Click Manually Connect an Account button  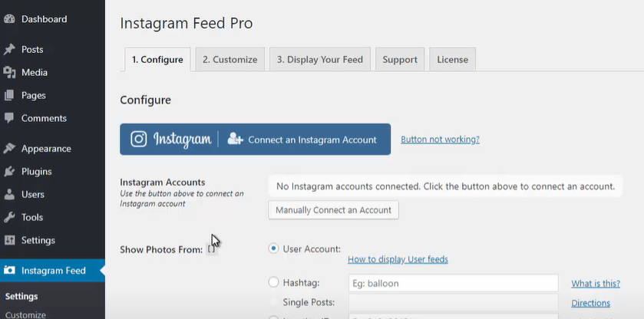(333, 210)
